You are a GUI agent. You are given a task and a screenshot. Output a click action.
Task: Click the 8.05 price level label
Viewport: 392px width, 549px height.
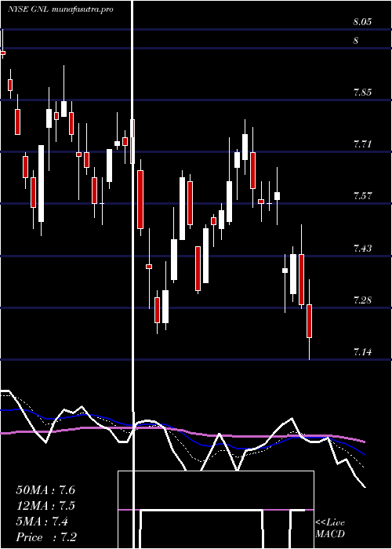(362, 22)
